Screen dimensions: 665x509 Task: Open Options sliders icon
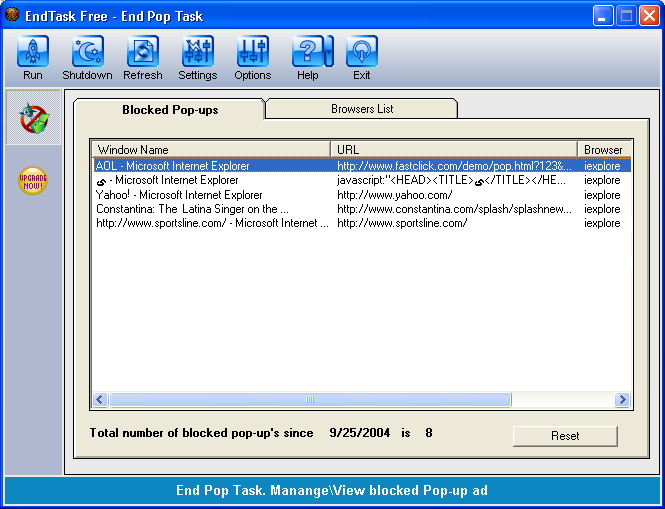tap(252, 51)
